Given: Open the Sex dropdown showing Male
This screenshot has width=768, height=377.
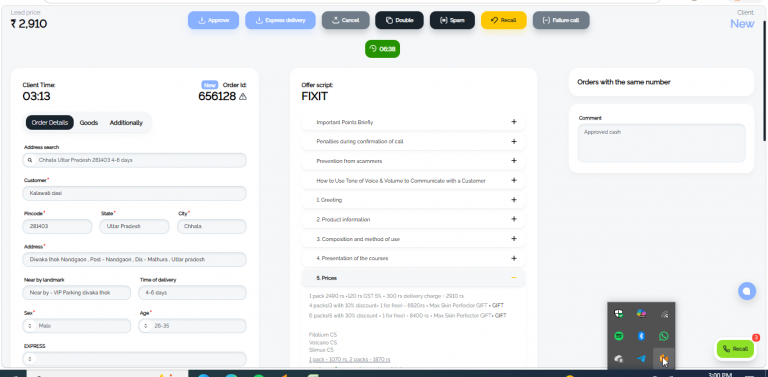Looking at the screenshot, I should pos(76,326).
